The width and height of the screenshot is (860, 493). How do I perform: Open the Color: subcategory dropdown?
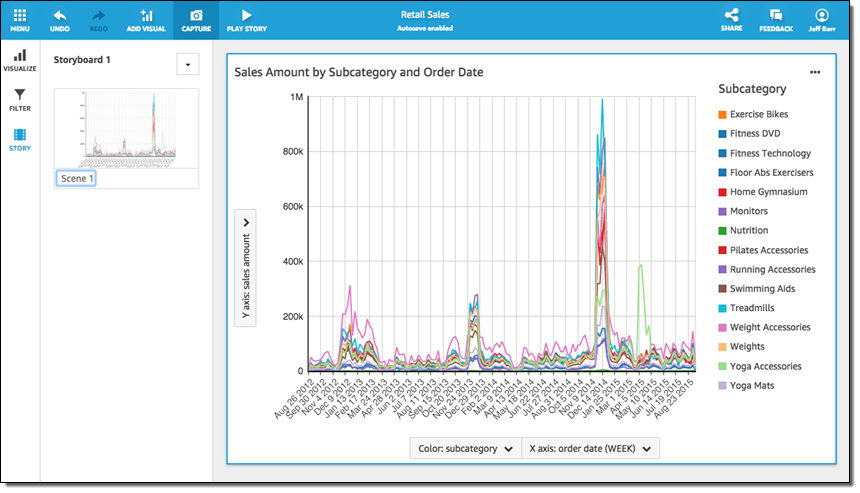[x=465, y=449]
